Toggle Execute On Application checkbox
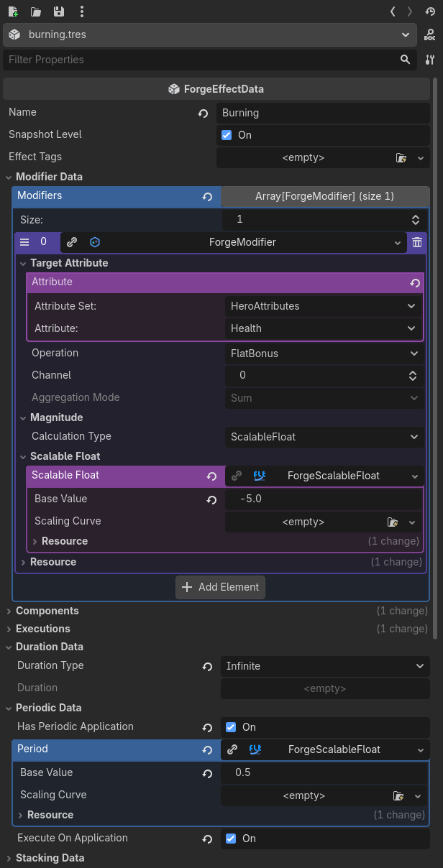443x868 pixels. pyautogui.click(x=231, y=839)
